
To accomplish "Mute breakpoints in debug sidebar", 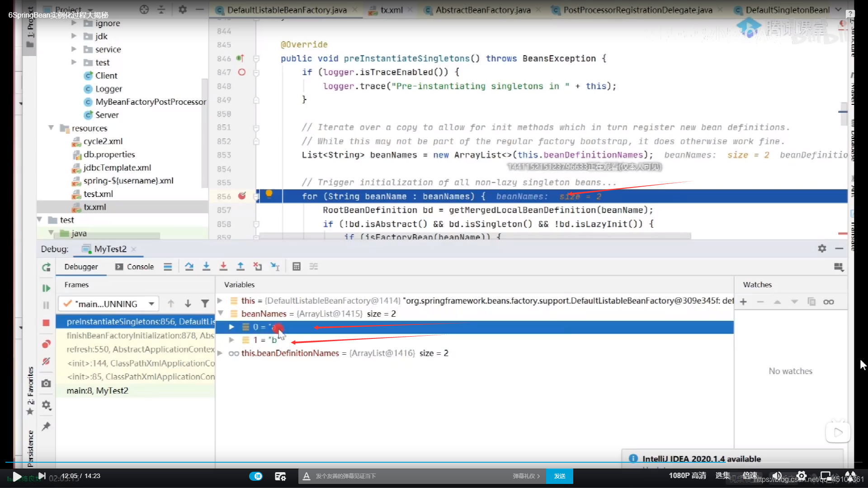I will click(x=46, y=361).
